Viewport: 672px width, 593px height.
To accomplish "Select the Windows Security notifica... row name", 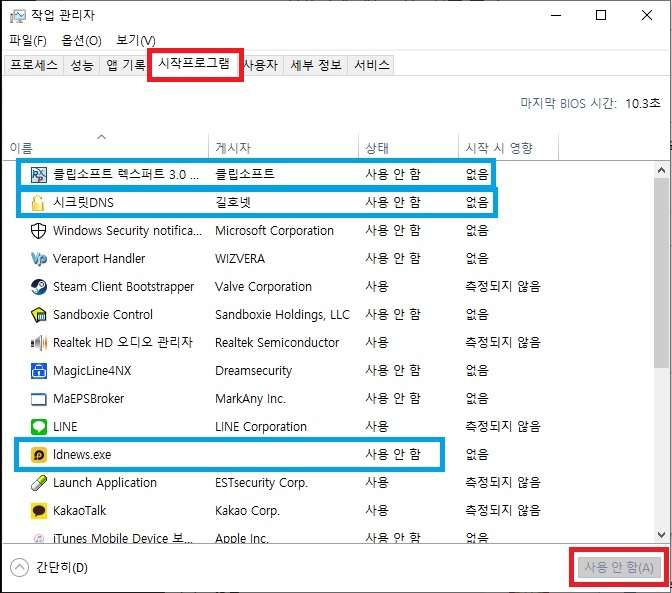I will click(127, 231).
